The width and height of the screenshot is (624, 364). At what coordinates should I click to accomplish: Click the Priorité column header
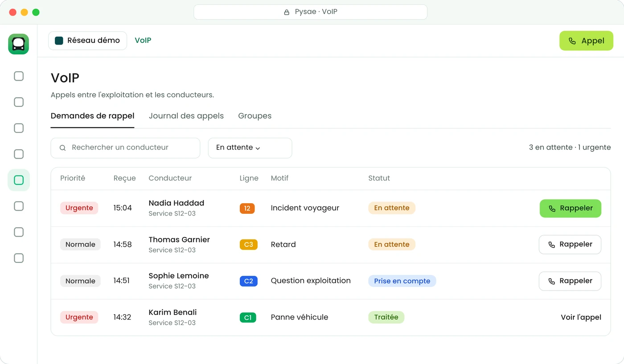tap(73, 178)
